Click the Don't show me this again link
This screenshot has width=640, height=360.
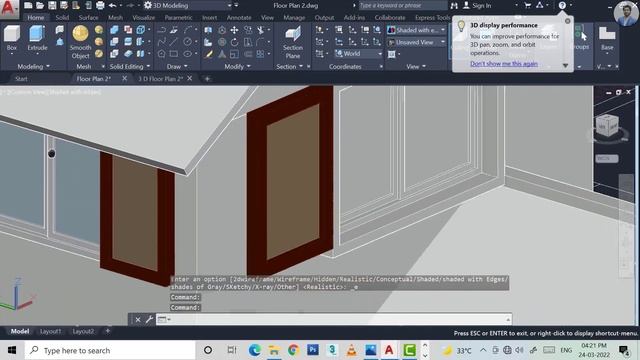point(504,64)
